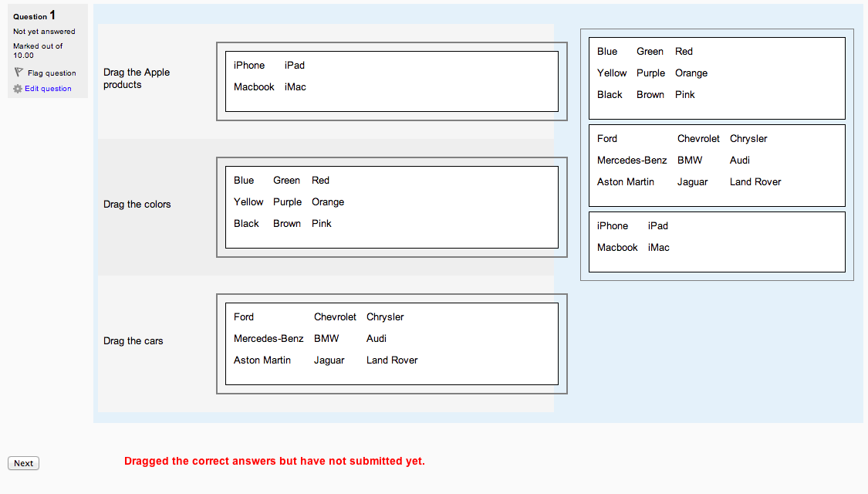
Task: Click 'Black' in the colors drop zone
Action: (246, 224)
